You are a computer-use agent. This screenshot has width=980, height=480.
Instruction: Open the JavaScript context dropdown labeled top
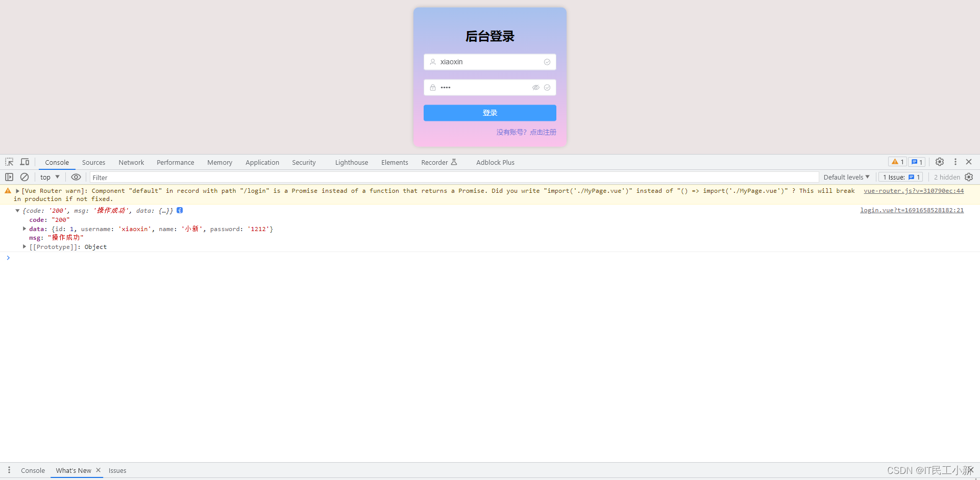tap(49, 177)
